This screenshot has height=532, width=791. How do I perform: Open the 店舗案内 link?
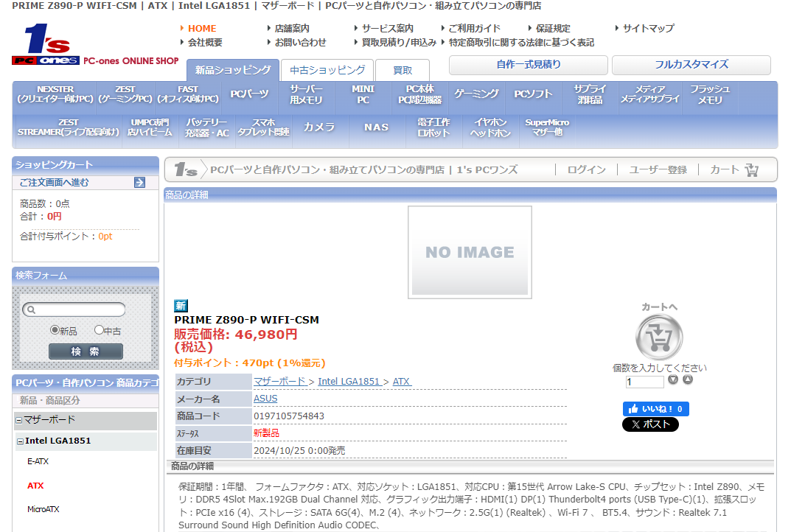292,29
